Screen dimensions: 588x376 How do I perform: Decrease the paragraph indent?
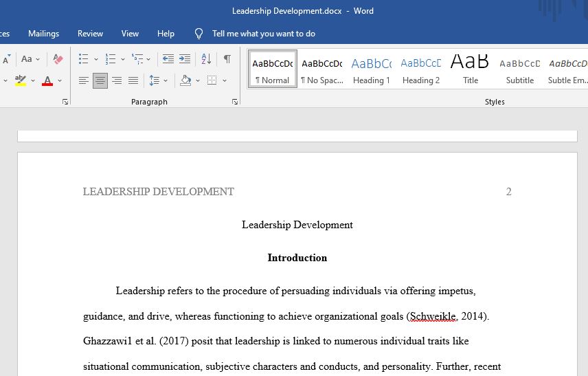pyautogui.click(x=168, y=59)
